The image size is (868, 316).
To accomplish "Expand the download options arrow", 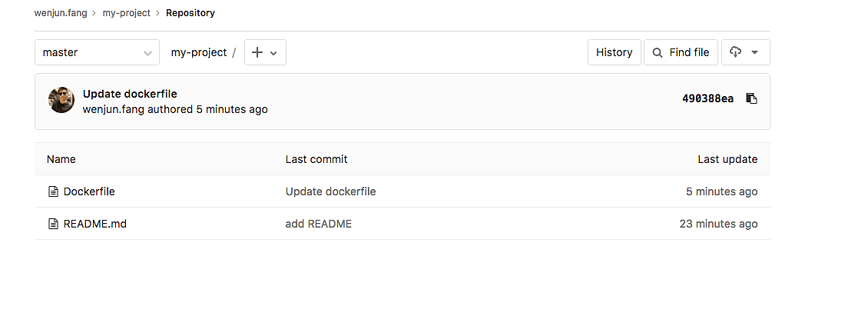I will pyautogui.click(x=755, y=52).
